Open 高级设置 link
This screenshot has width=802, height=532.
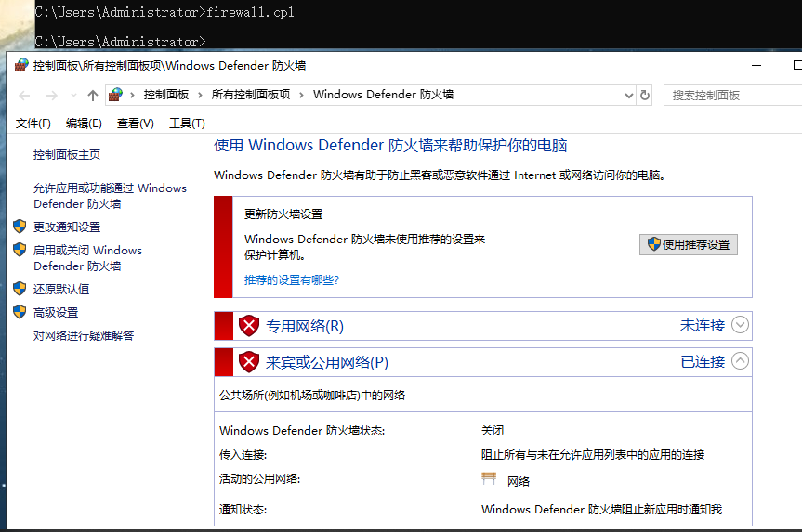click(x=56, y=312)
